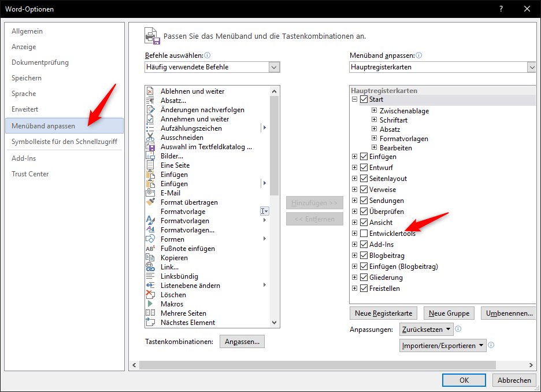541x392 pixels.
Task: Click the Neue Registerkarte button
Action: tap(383, 313)
